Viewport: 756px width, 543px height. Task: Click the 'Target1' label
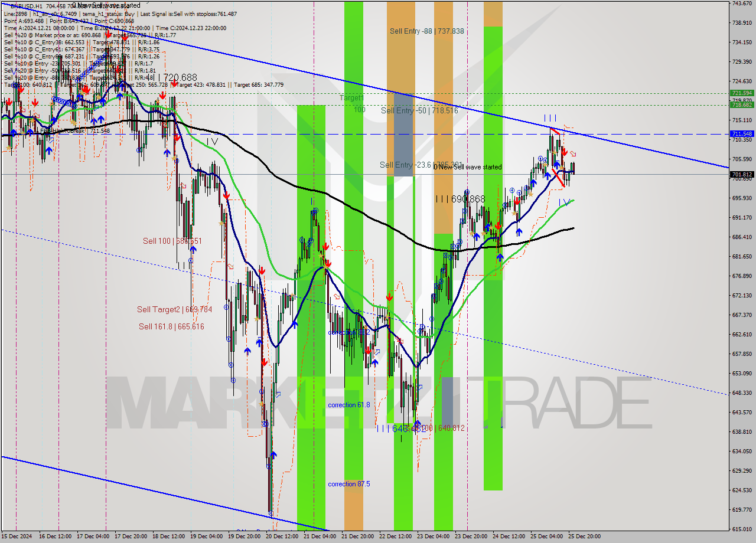click(x=351, y=97)
